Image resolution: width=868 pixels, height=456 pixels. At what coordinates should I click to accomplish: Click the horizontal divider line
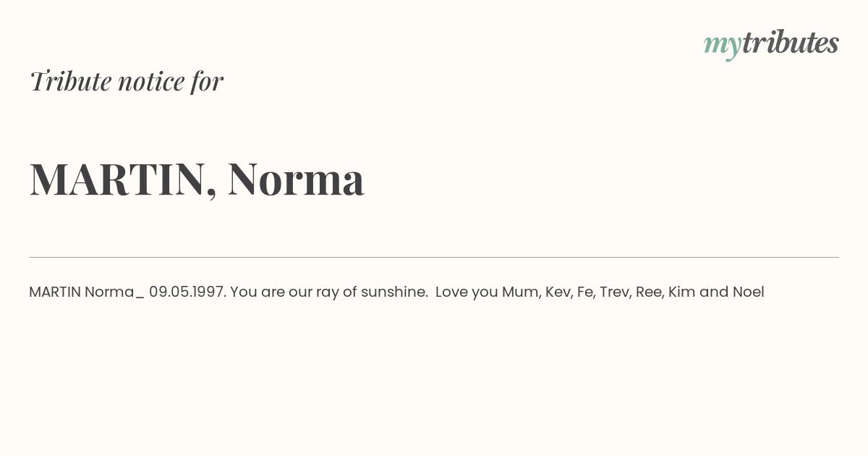[434, 257]
